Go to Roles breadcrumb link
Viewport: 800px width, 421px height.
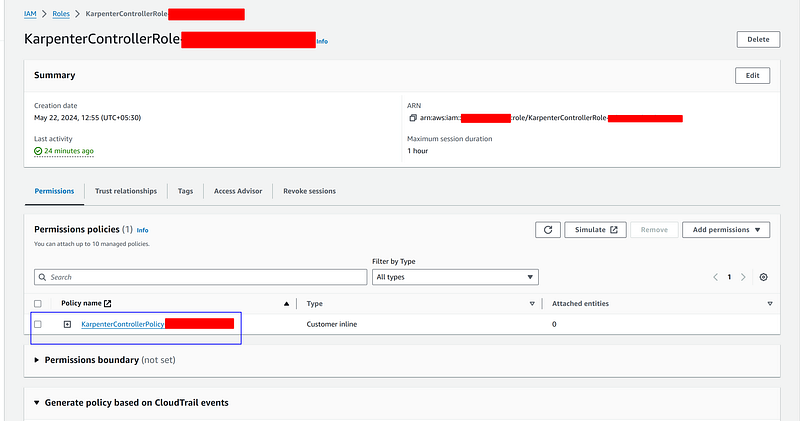pos(61,14)
